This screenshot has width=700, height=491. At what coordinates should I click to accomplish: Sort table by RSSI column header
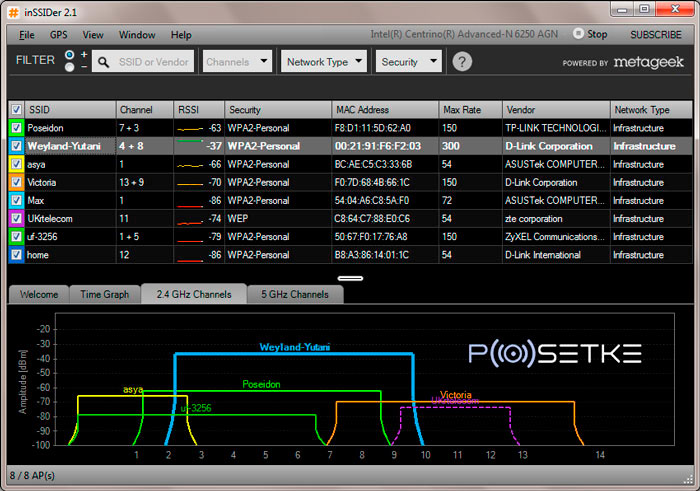point(199,109)
